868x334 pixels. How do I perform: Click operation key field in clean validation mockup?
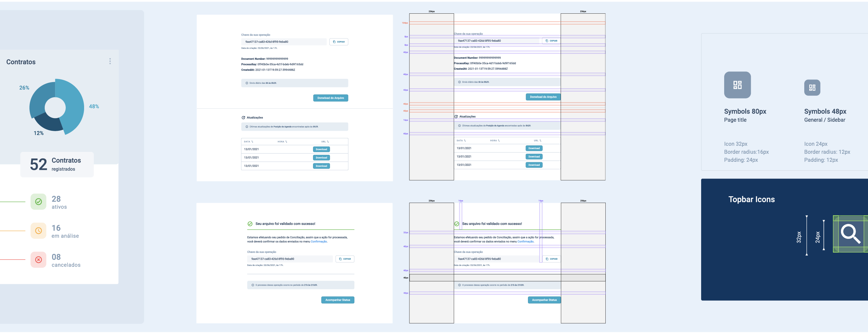290,259
